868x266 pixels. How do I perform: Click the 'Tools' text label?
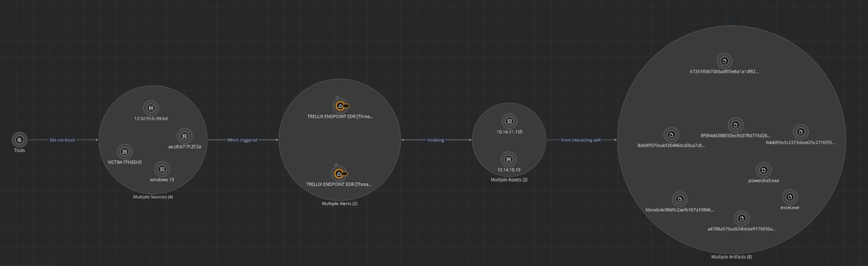coord(19,150)
